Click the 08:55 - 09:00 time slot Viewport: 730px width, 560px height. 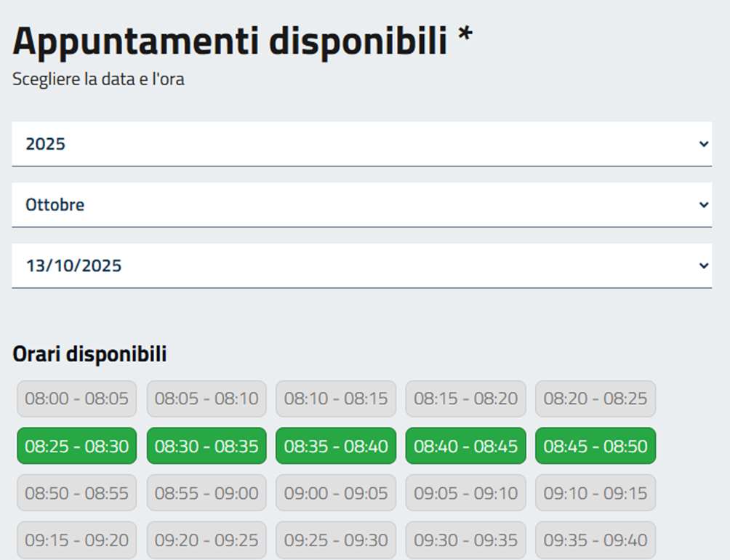pos(206,493)
